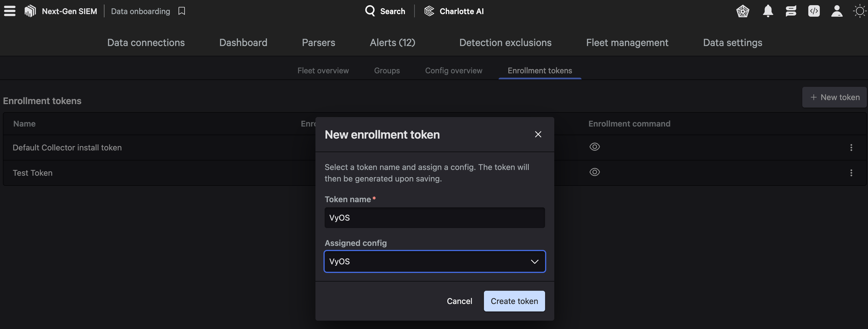Reveal enrollment command for Test Token
Viewport: 868px width, 329px height.
coord(594,172)
